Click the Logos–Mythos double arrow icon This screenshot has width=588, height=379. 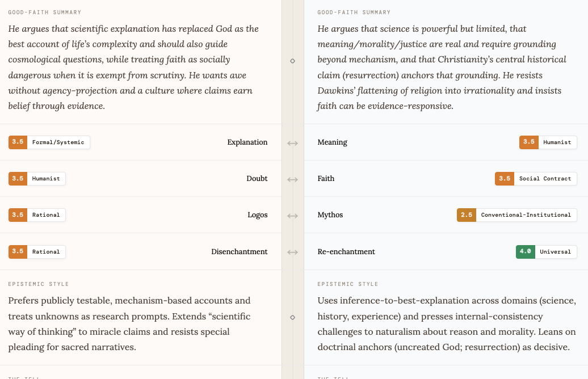[292, 216]
